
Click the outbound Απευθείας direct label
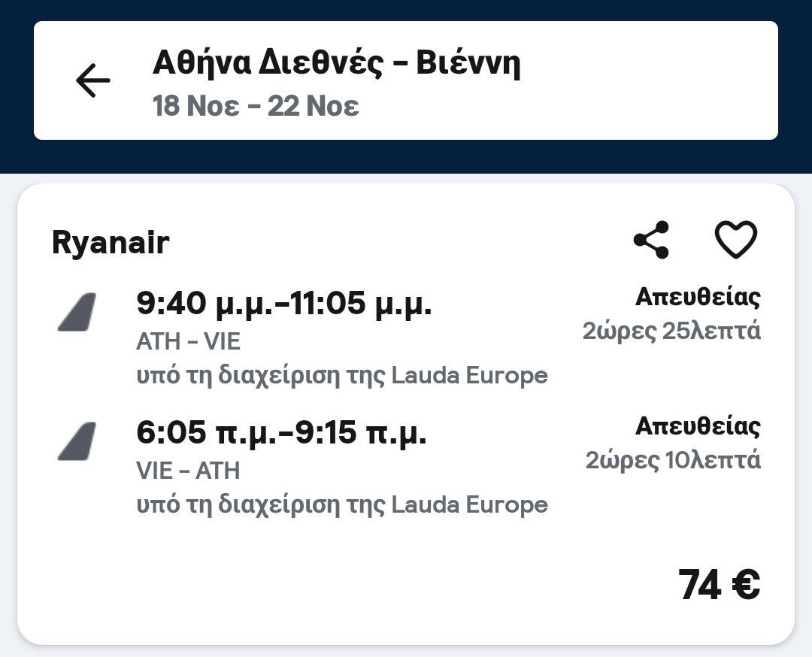click(x=698, y=297)
